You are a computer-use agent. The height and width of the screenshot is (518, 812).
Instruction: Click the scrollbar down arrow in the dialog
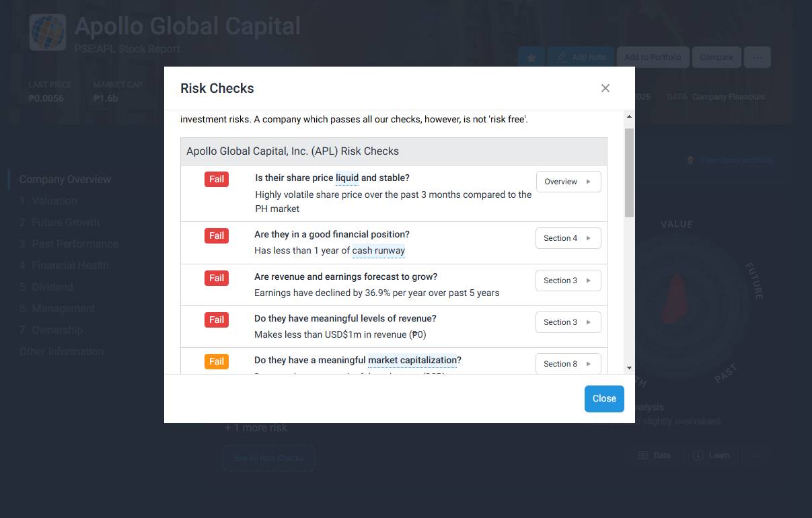(629, 368)
